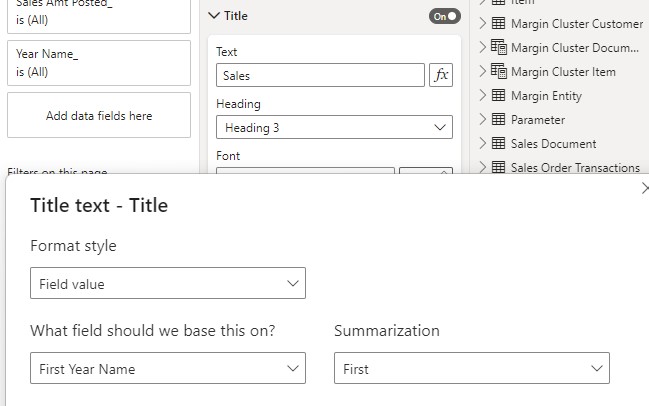Viewport: 649px width, 406px height.
Task: Click the Sales Document table icon
Action: [498, 143]
